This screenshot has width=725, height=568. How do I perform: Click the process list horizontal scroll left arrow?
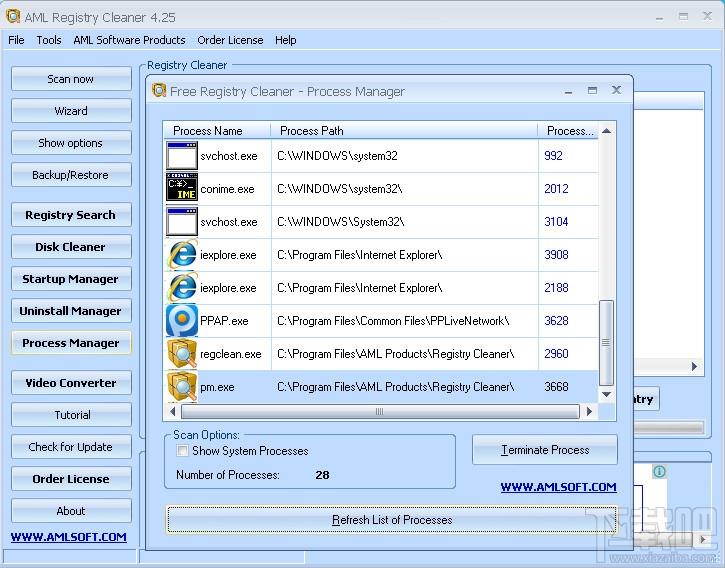[x=172, y=411]
